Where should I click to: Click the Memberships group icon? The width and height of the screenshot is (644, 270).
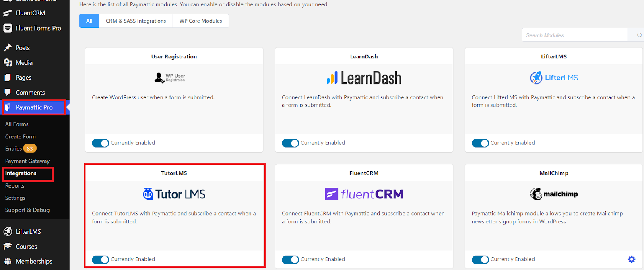click(8, 261)
